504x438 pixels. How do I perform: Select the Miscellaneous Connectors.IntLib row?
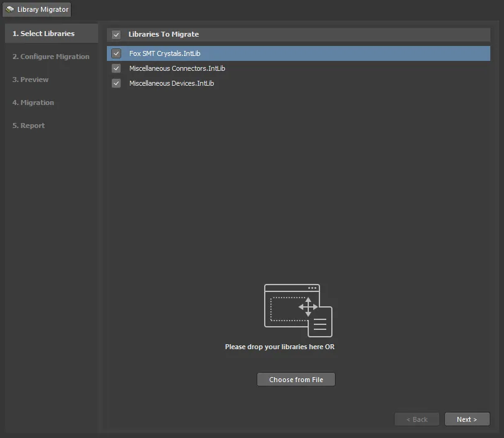coord(298,68)
